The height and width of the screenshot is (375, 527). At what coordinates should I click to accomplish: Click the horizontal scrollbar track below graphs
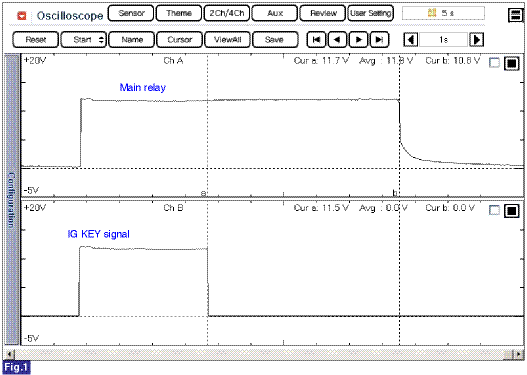coord(262,354)
